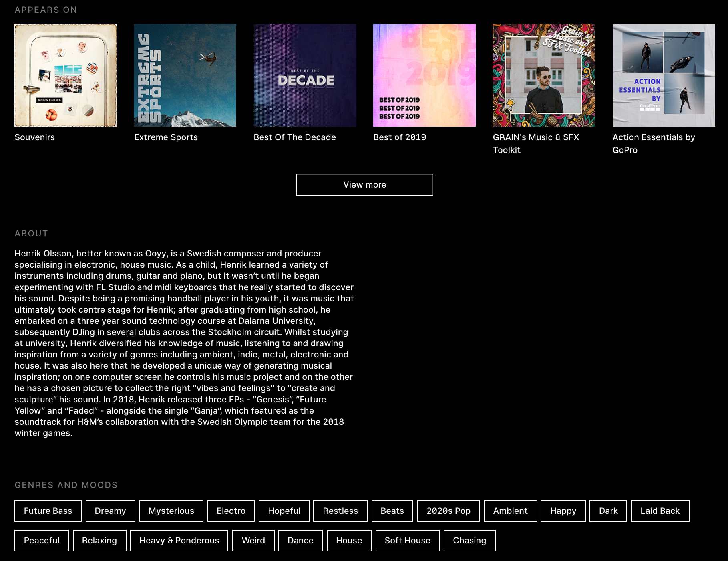Select GRAIN's Music & SFX Toolkit cover

pos(543,75)
